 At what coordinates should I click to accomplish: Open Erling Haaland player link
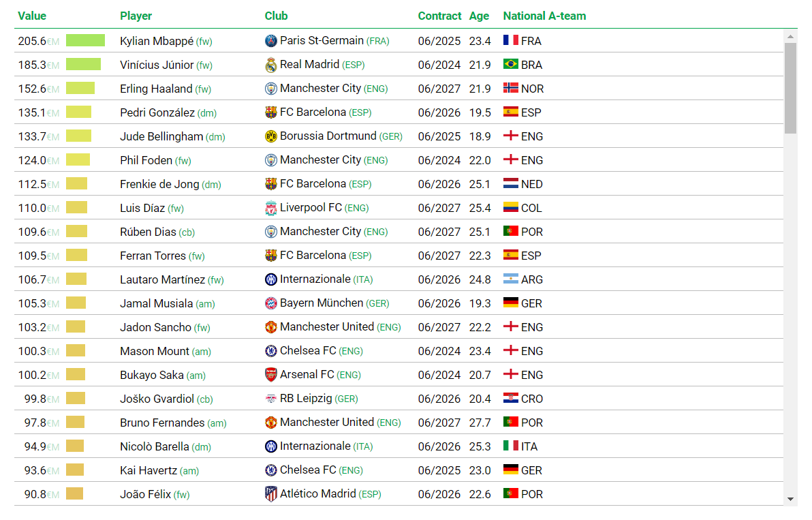[156, 89]
